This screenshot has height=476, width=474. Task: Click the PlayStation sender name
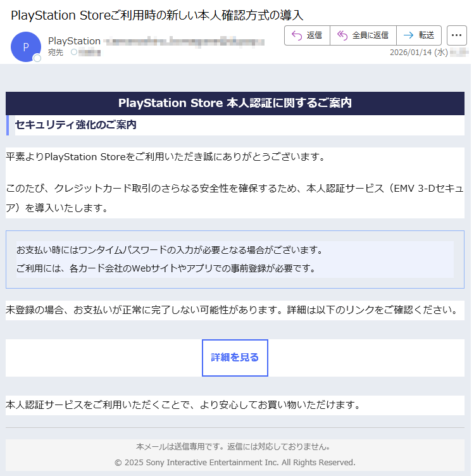(x=74, y=41)
